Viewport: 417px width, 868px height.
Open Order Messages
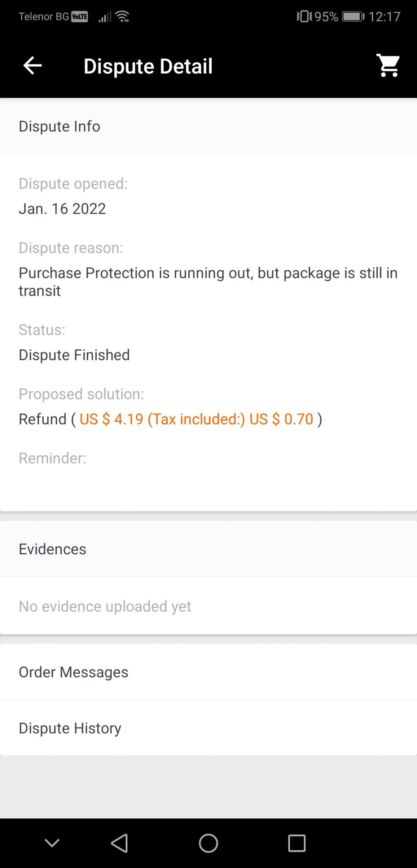click(73, 672)
